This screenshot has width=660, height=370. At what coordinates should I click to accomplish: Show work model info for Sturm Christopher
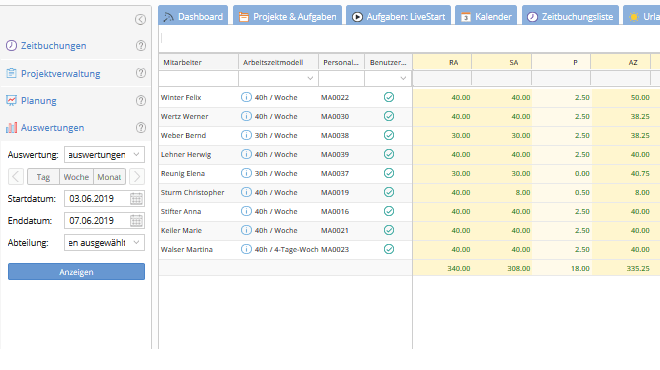point(246,192)
